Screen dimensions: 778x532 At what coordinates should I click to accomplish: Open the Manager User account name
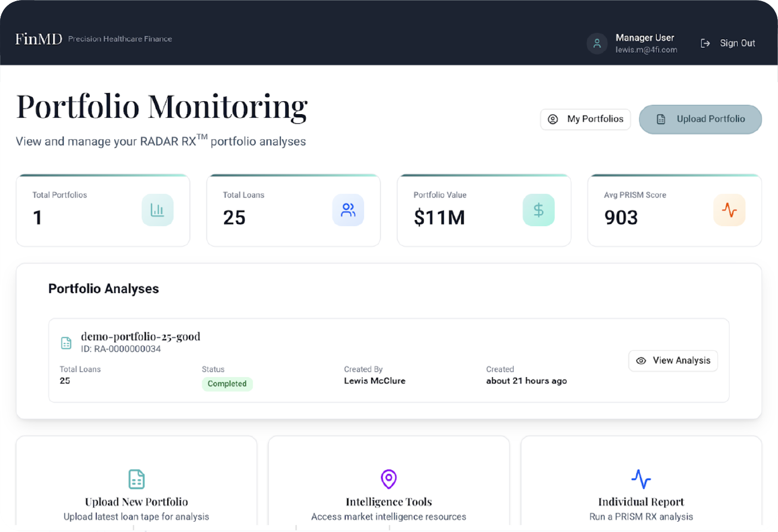645,37
